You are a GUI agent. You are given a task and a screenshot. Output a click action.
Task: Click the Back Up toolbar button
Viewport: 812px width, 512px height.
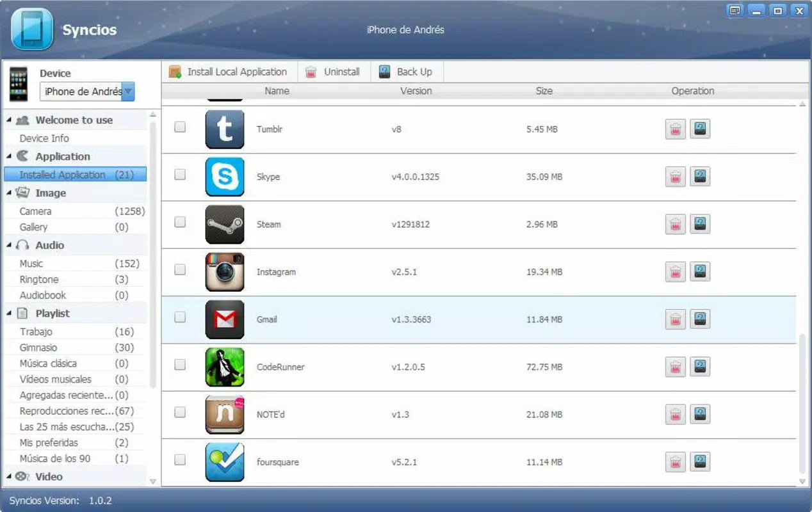click(x=406, y=72)
